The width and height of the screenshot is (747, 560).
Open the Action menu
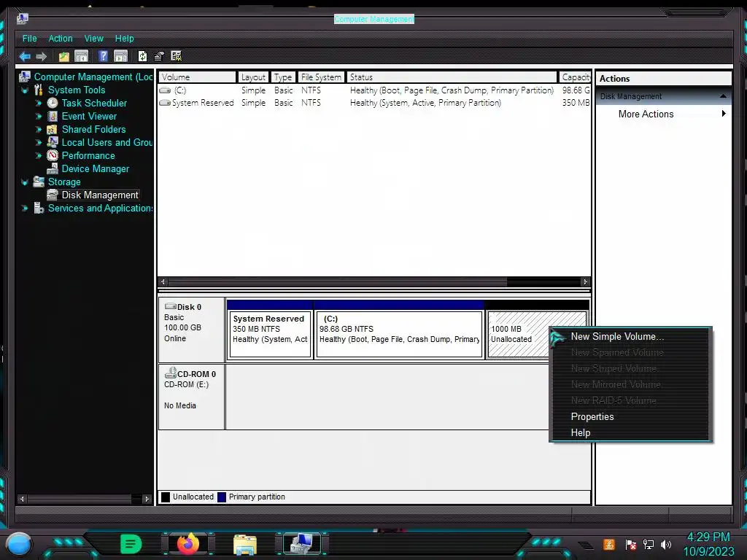point(61,39)
